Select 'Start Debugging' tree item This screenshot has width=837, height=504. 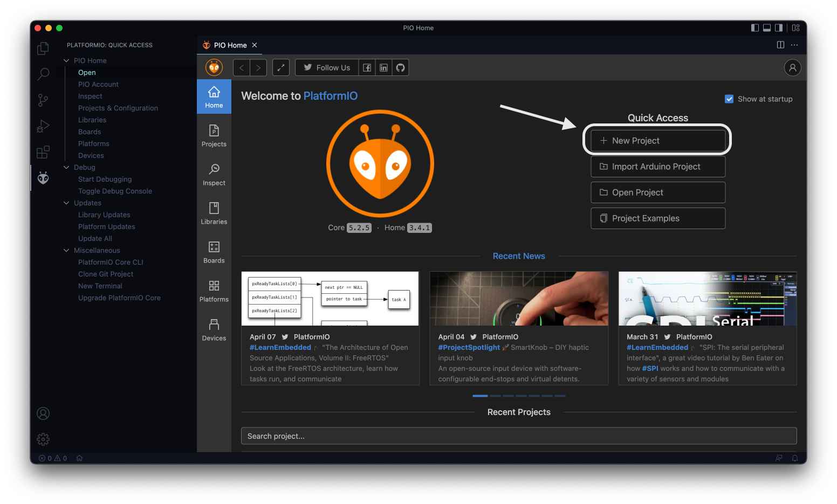click(x=105, y=179)
